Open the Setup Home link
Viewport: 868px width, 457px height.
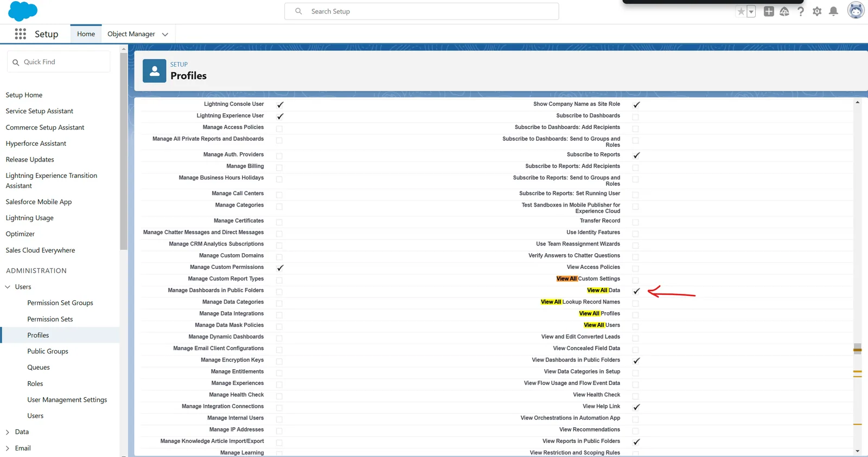coord(24,95)
